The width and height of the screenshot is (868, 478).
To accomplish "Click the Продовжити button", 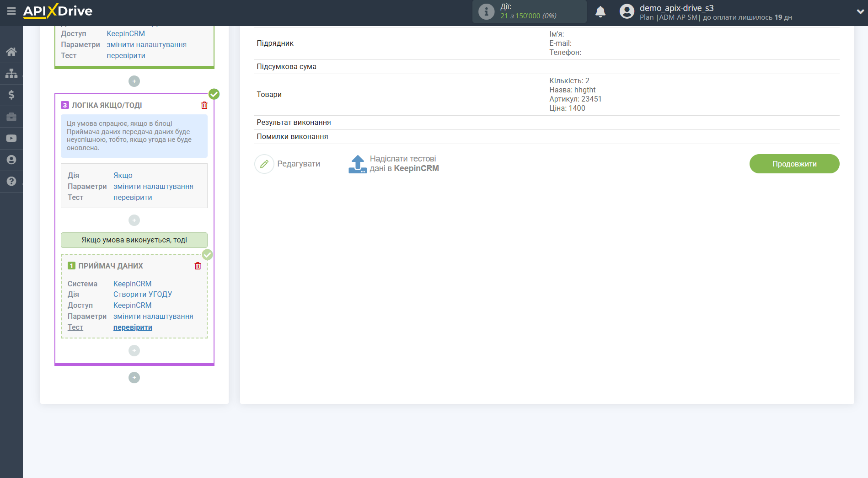I will point(794,164).
